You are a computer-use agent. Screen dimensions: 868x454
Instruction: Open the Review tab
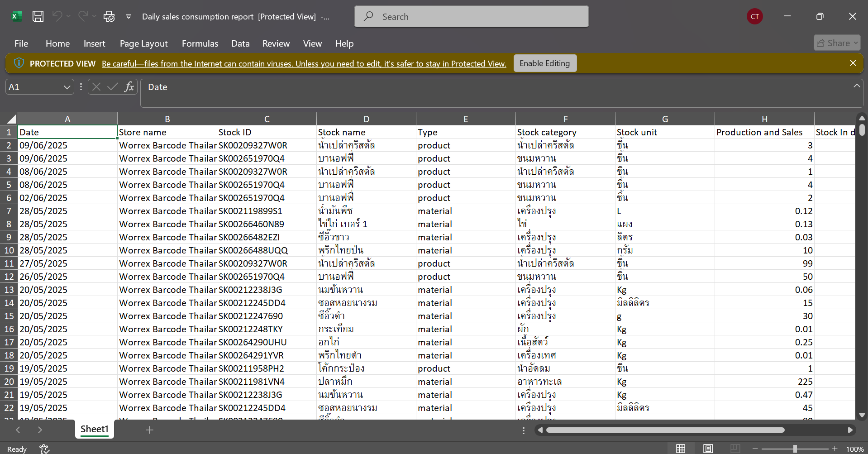point(276,43)
